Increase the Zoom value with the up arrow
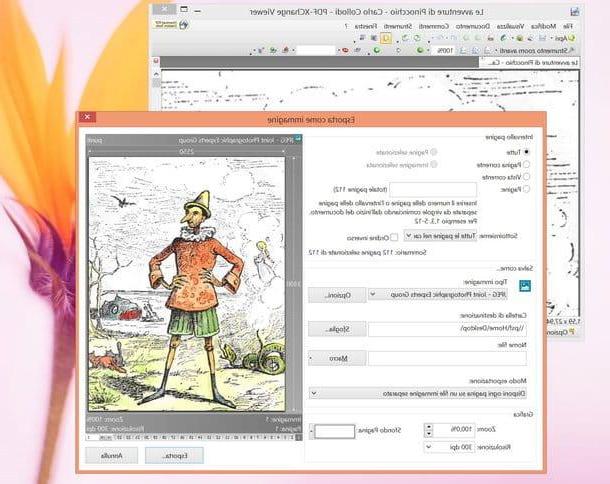 coord(429,427)
